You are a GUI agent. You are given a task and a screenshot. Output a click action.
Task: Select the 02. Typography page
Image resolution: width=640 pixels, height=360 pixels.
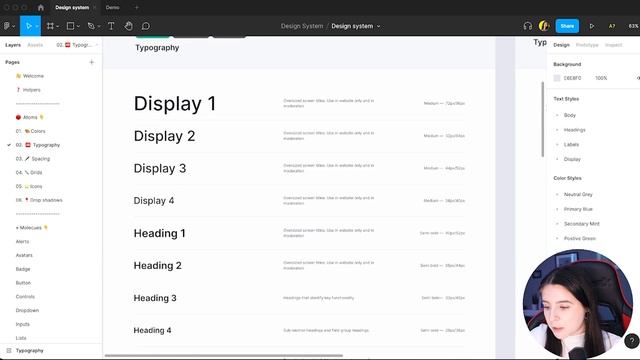[x=38, y=145]
